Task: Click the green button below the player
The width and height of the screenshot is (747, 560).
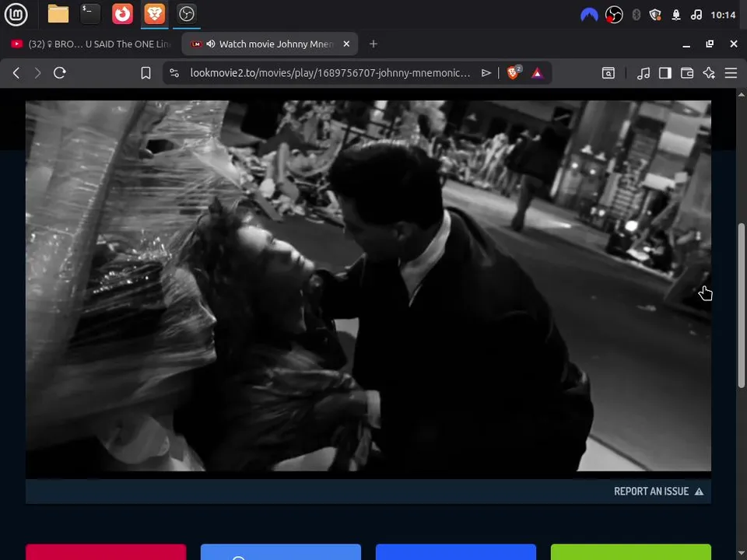Action: tap(631, 552)
